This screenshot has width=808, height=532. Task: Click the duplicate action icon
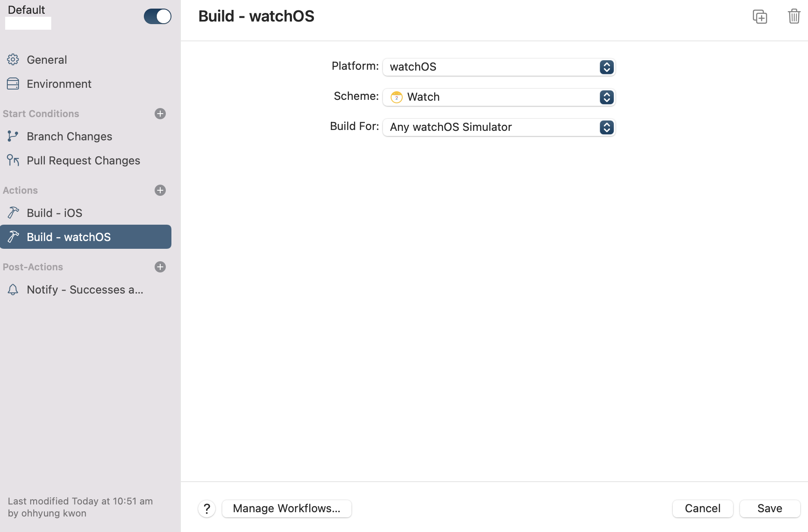point(760,16)
